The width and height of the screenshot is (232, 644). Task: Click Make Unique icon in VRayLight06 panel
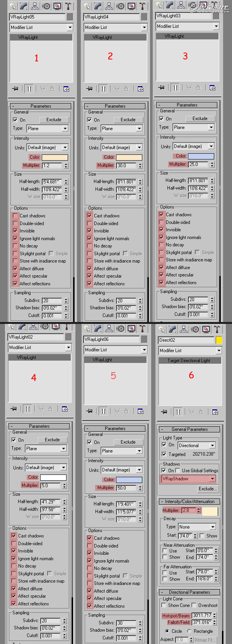point(117,411)
